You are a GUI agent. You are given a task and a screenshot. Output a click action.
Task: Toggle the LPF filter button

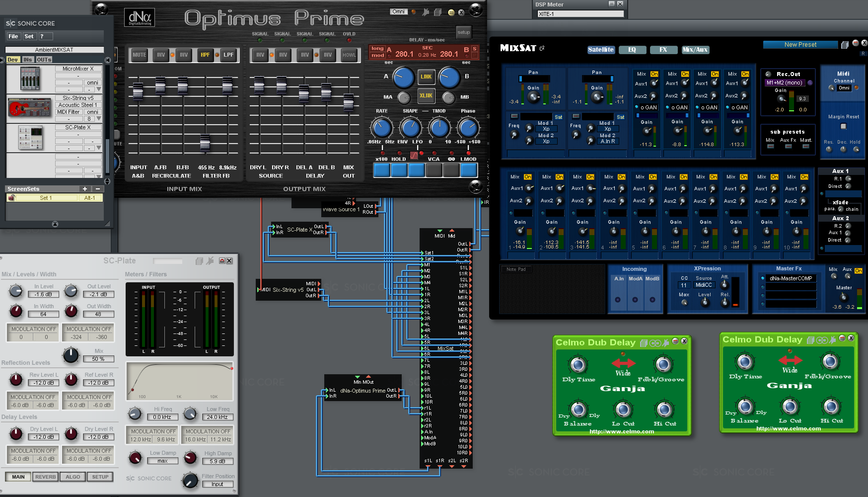228,55
